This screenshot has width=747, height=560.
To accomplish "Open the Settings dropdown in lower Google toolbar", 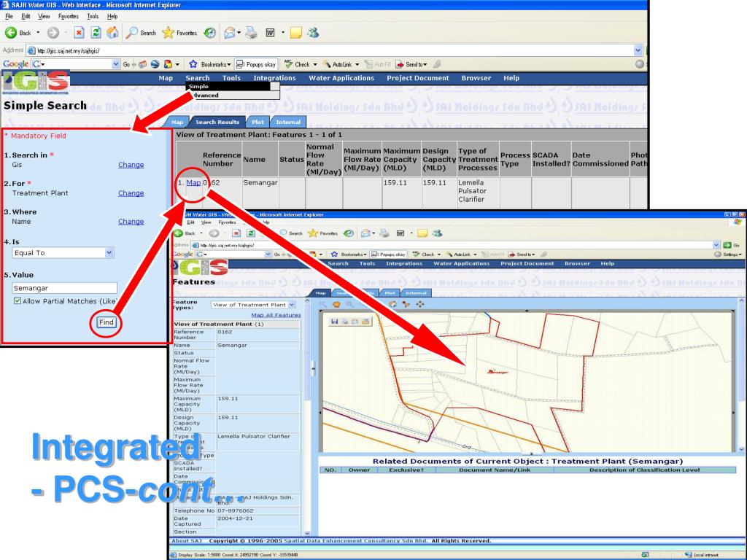I will (x=739, y=254).
